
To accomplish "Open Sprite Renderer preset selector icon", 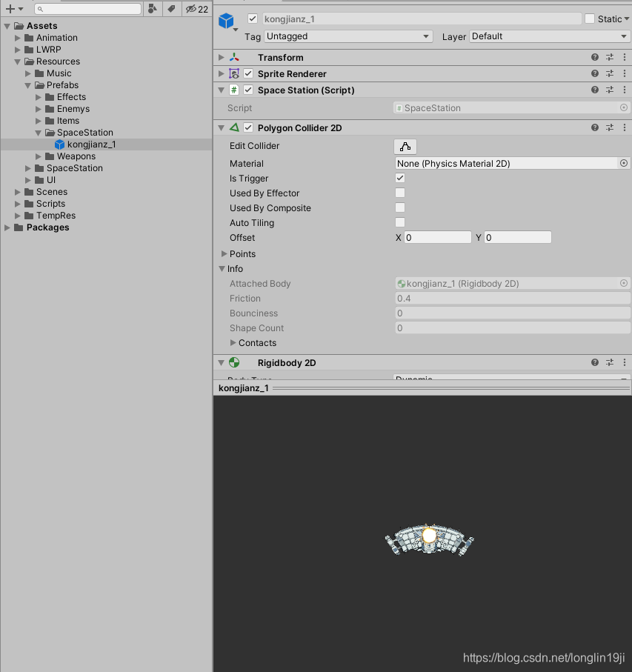I will pos(610,73).
